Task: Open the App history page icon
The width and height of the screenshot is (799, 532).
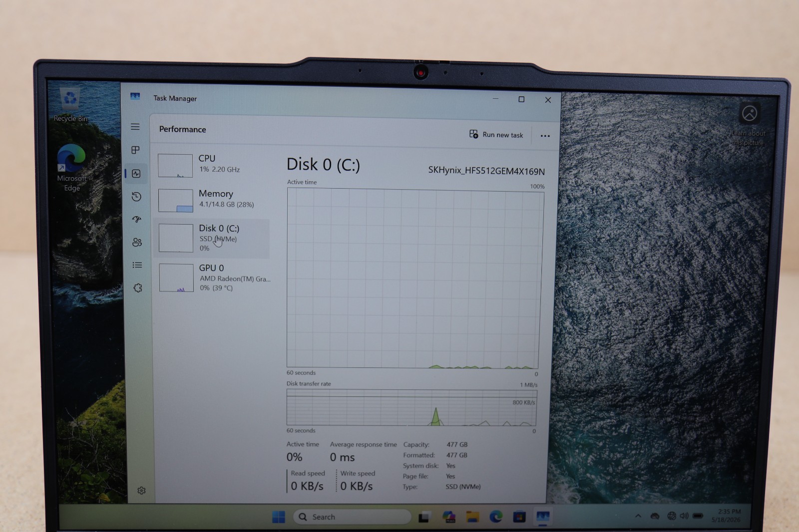Action: (136, 197)
